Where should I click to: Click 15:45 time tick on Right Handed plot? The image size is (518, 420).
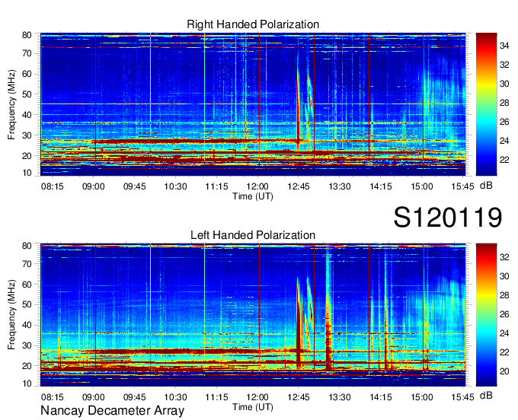click(463, 186)
